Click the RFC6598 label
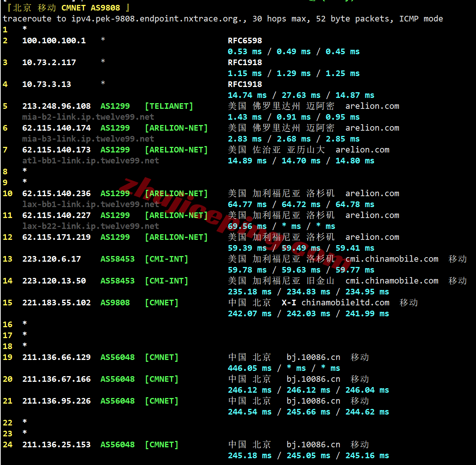This screenshot has height=465, width=476. (245, 41)
